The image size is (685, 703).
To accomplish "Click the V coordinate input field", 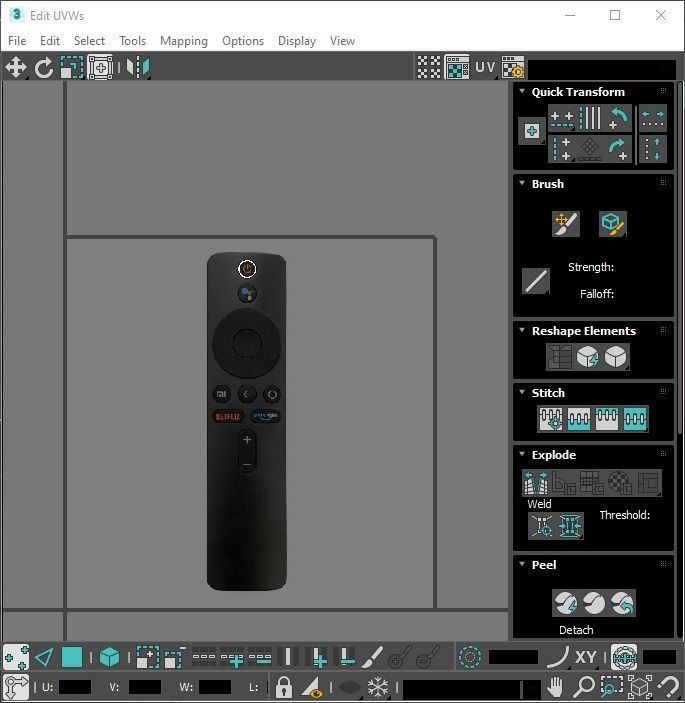I will (x=145, y=687).
